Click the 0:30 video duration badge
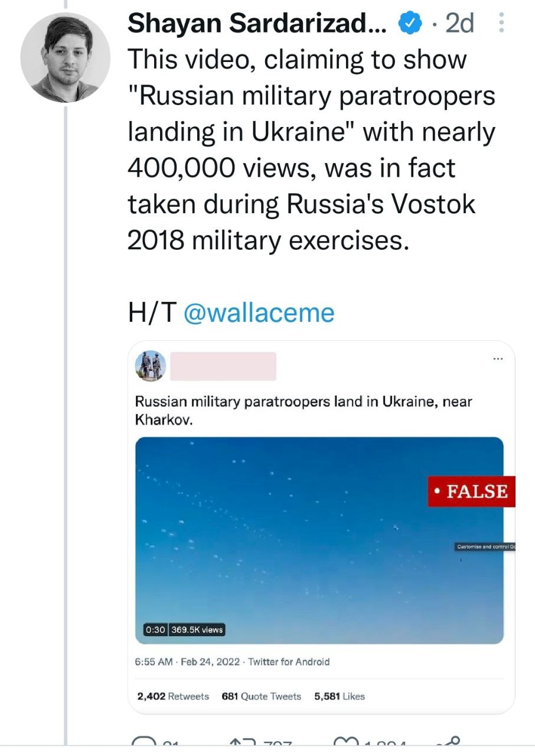The width and height of the screenshot is (535, 756). click(155, 630)
